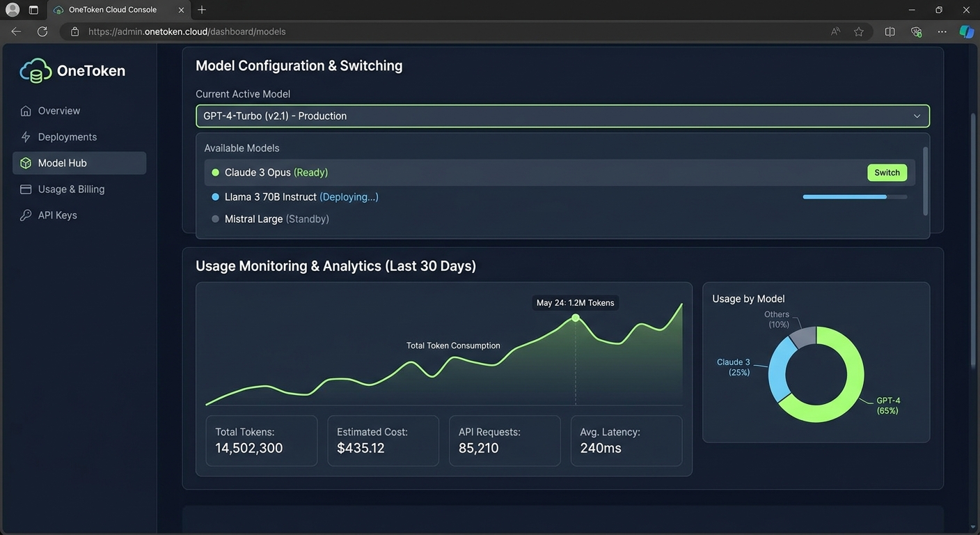Click the API Keys key icon
The height and width of the screenshot is (535, 980).
click(26, 215)
